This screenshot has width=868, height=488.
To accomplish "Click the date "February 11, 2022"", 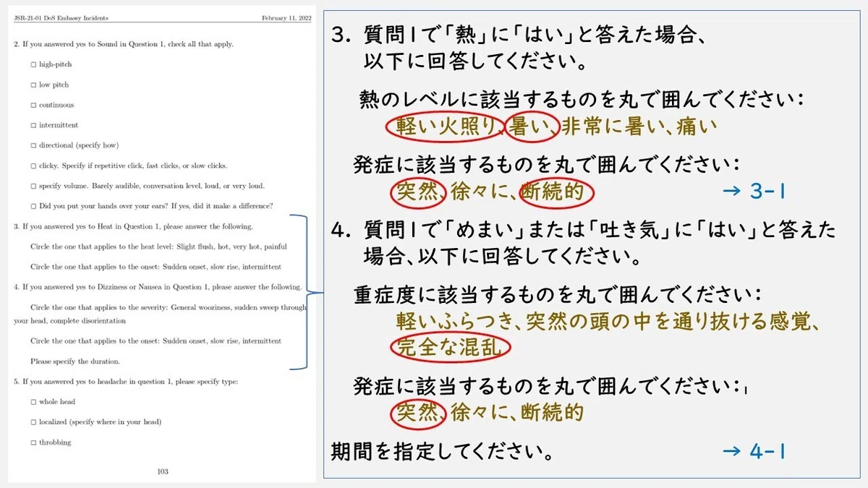I will (x=286, y=17).
